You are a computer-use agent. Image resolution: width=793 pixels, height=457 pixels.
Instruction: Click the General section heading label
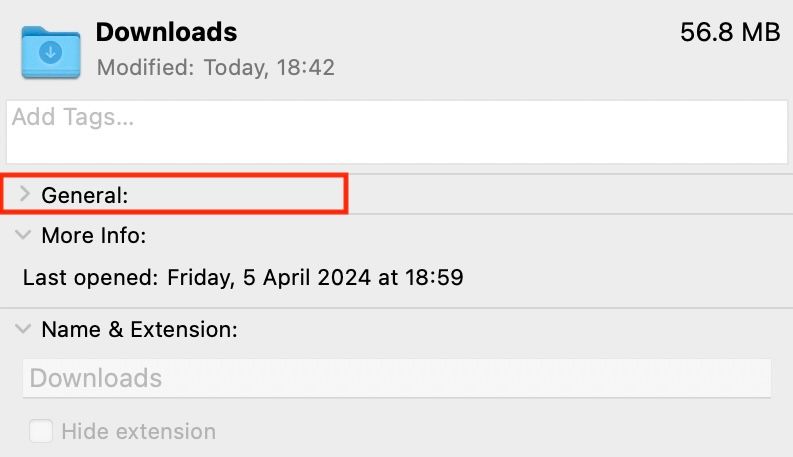[x=85, y=196]
